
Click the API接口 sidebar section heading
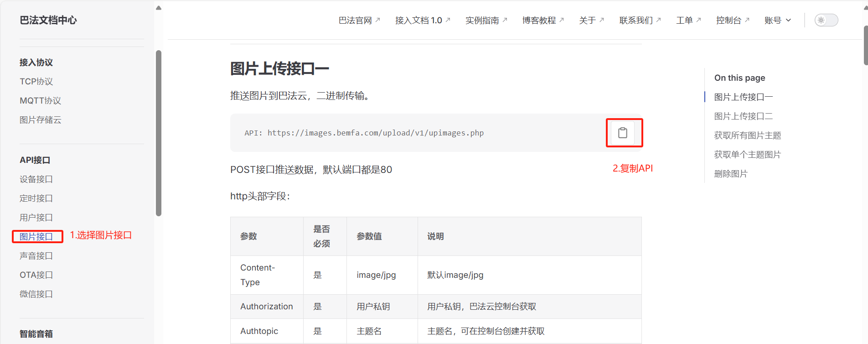[35, 160]
